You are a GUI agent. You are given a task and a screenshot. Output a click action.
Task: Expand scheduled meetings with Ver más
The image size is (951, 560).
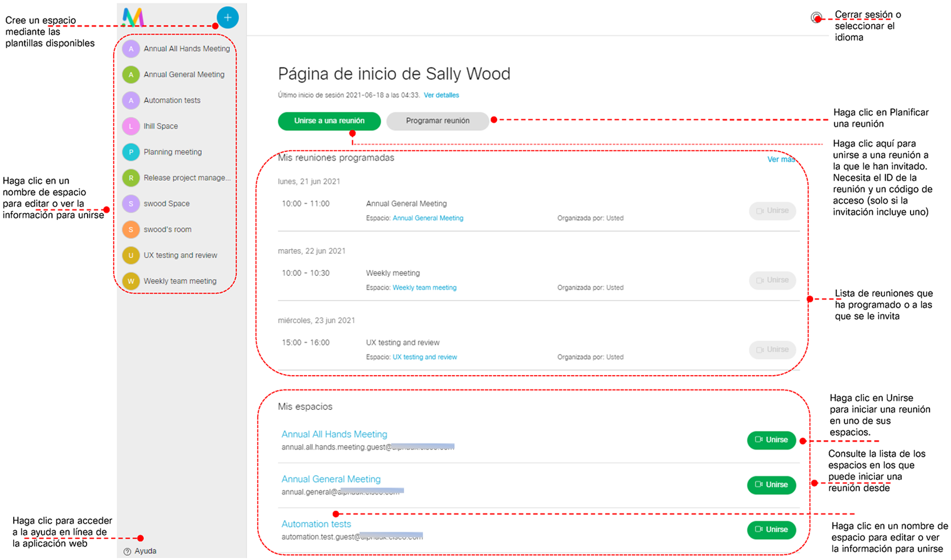(780, 159)
